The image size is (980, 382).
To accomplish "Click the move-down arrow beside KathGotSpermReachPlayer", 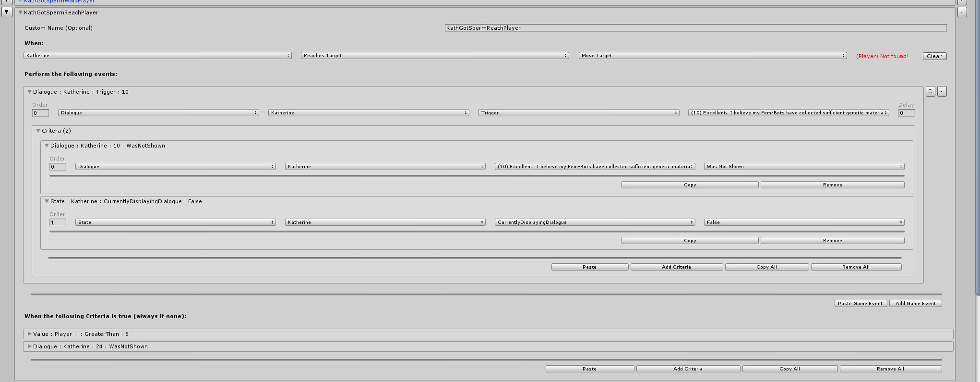I will coord(7,12).
